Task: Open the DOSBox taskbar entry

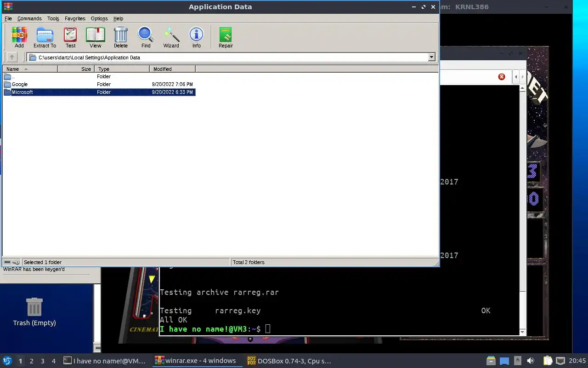Action: 289,361
